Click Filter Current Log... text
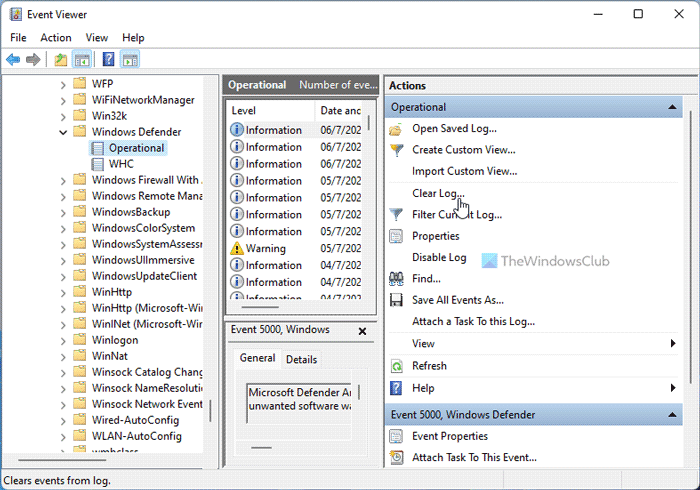 [457, 215]
